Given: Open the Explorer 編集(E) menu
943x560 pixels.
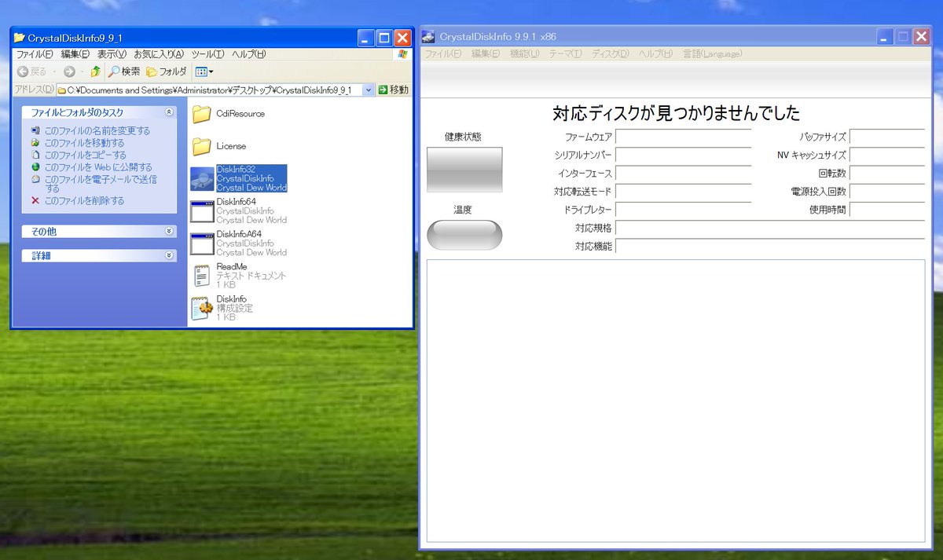Looking at the screenshot, I should [x=75, y=54].
